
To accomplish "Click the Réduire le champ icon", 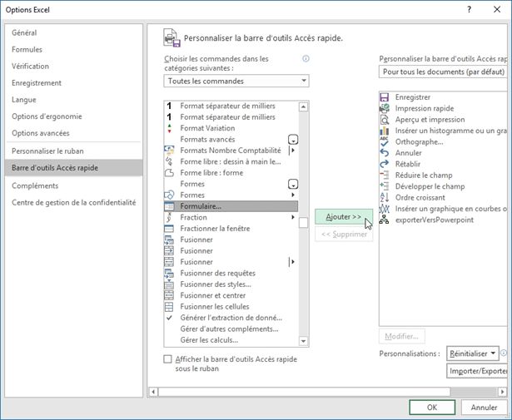I will point(385,175).
